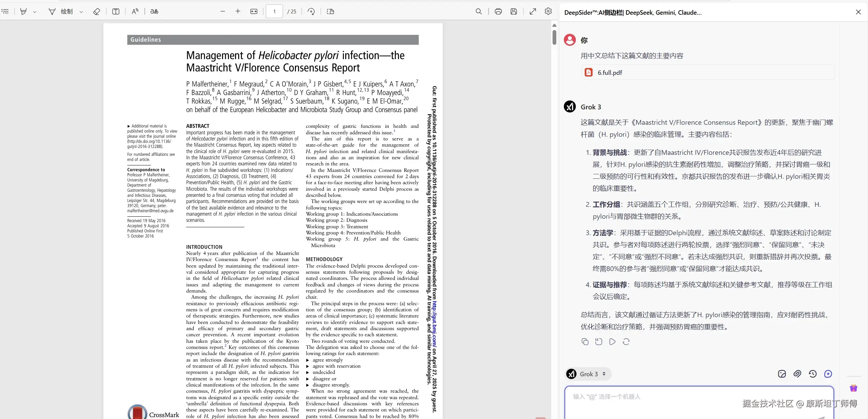Open chat history clock icon
This screenshot has height=419, width=868.
point(813,374)
